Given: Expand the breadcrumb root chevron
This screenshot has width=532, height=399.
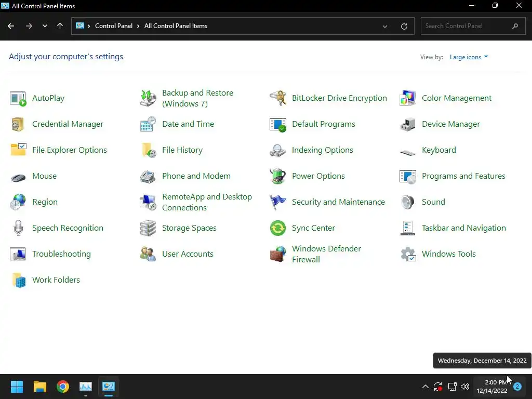Looking at the screenshot, I should 88,26.
